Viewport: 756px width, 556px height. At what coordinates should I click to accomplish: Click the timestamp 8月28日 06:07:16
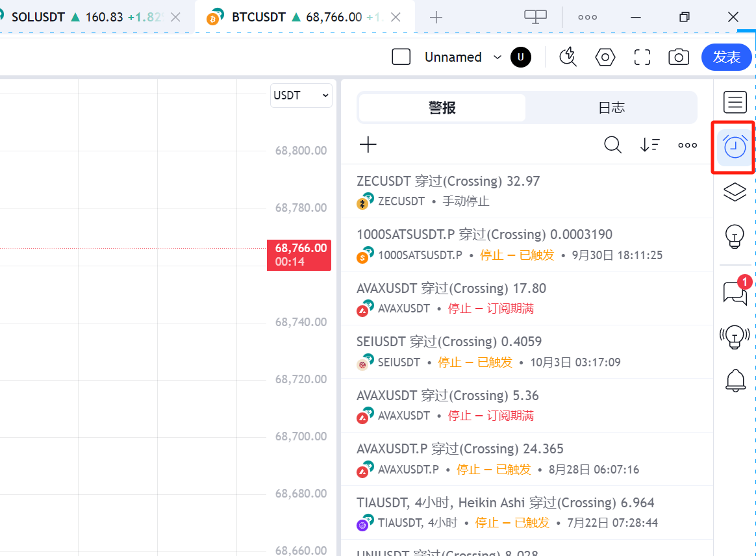click(594, 469)
